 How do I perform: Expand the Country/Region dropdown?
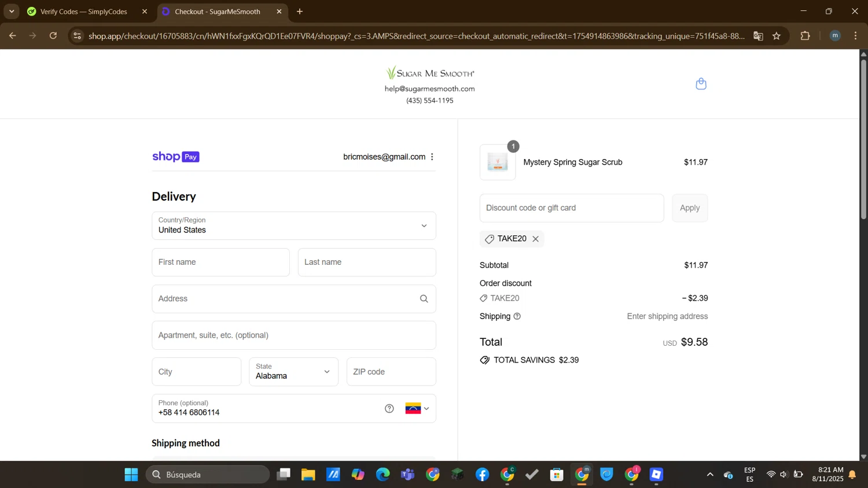294,225
